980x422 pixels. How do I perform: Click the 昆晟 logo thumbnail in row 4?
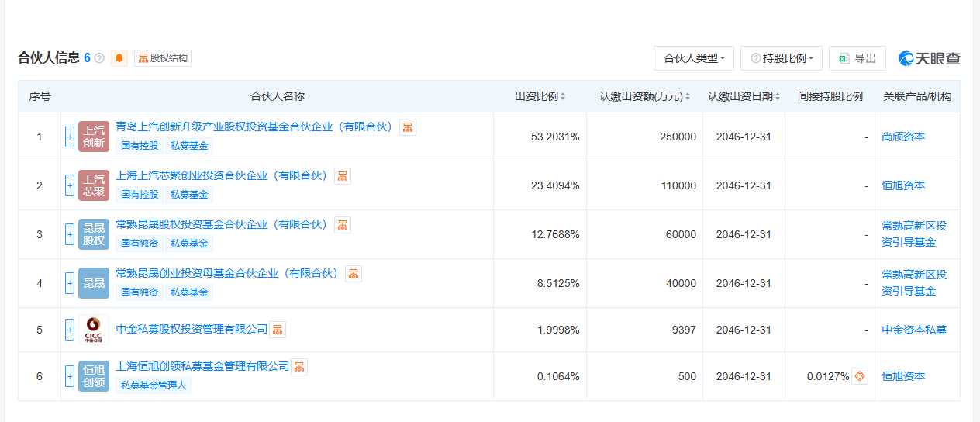[94, 283]
